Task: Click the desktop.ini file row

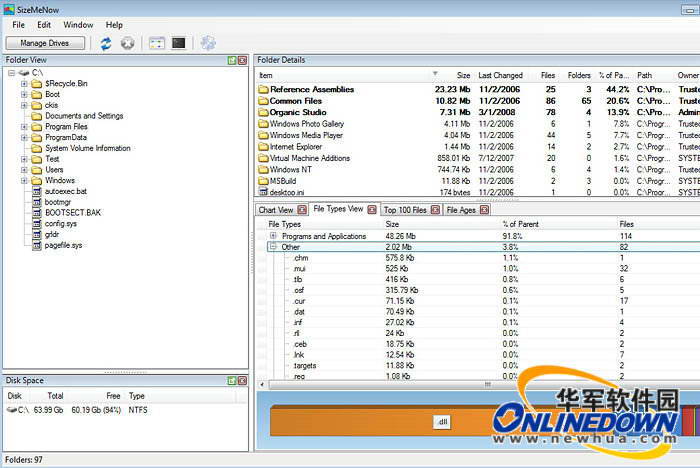Action: [479, 192]
